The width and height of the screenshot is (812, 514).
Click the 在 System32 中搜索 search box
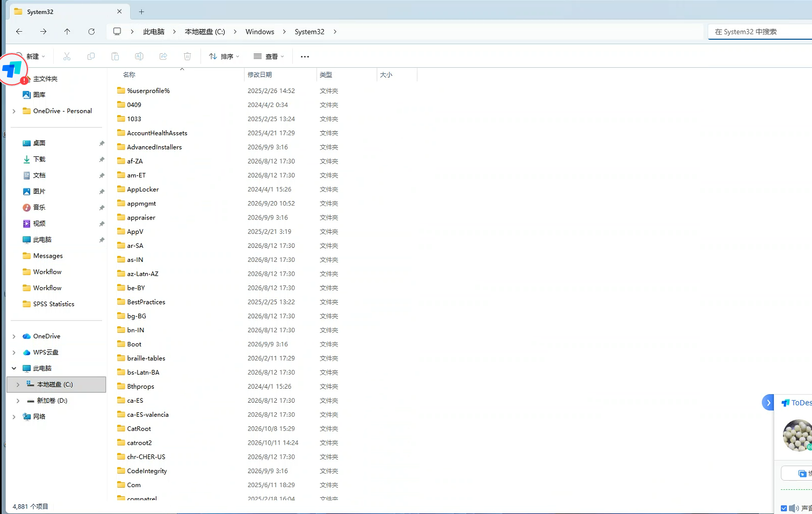pos(759,32)
